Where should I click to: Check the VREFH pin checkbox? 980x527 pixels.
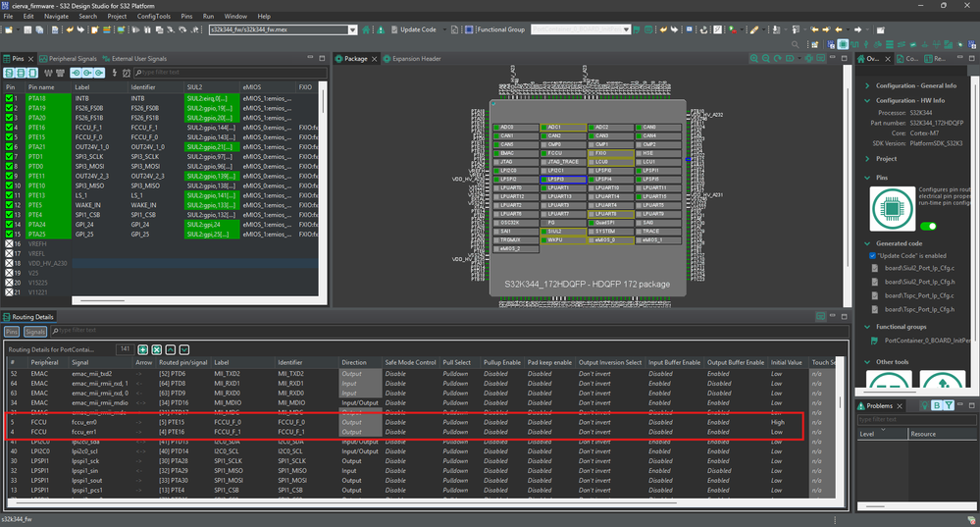pyautogui.click(x=11, y=242)
